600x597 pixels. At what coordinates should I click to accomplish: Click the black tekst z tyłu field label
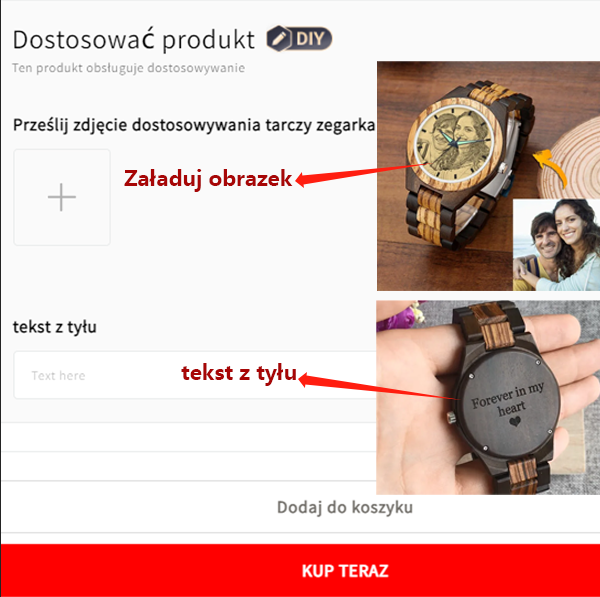(x=55, y=328)
